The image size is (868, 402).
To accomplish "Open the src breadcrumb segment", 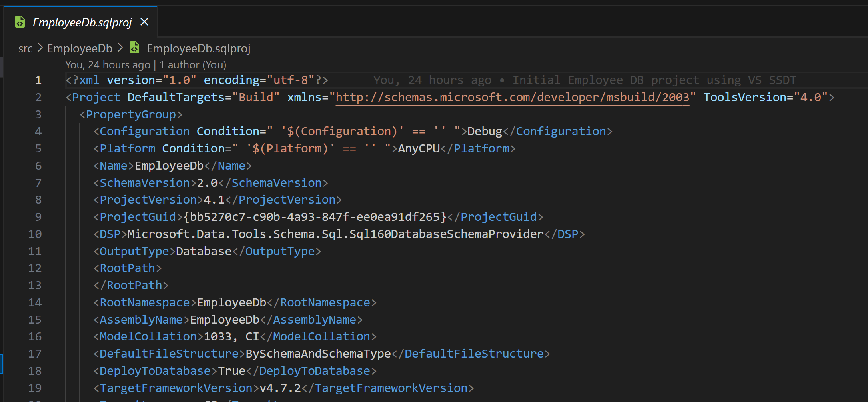I will pos(25,48).
